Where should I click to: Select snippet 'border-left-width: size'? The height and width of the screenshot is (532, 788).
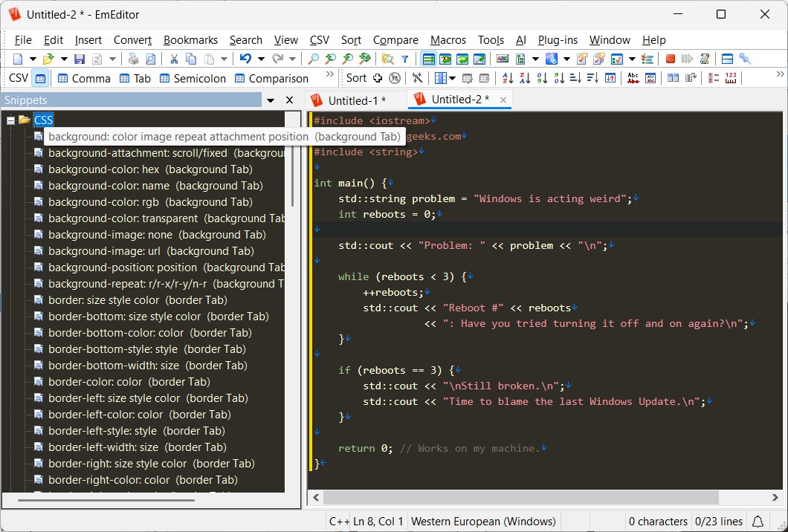pyautogui.click(x=138, y=447)
